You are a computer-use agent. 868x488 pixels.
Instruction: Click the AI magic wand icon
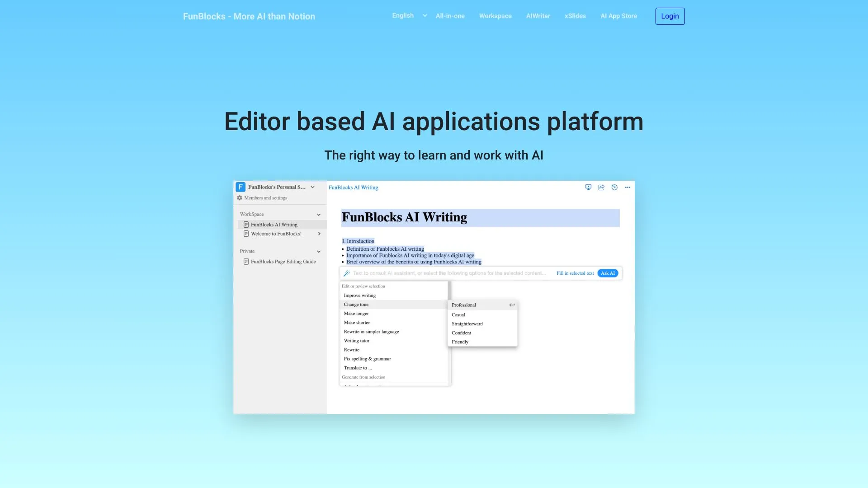(347, 273)
